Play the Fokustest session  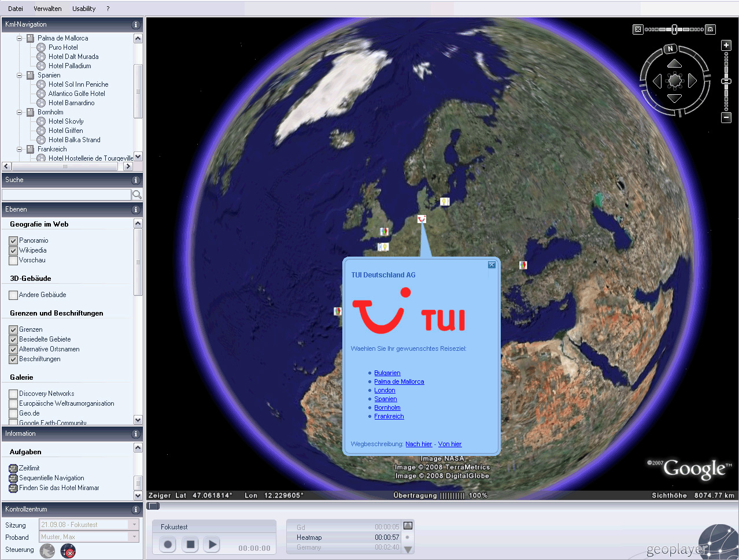[212, 544]
